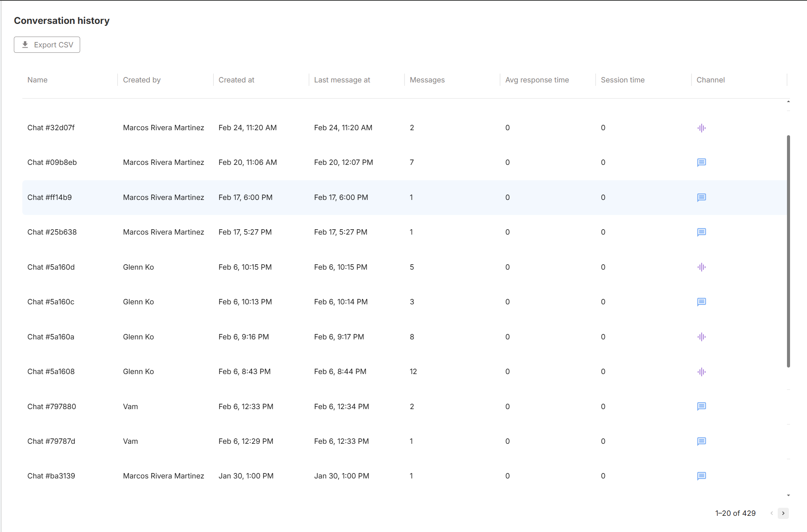Click the vertical scrollbar thumb

click(x=789, y=251)
